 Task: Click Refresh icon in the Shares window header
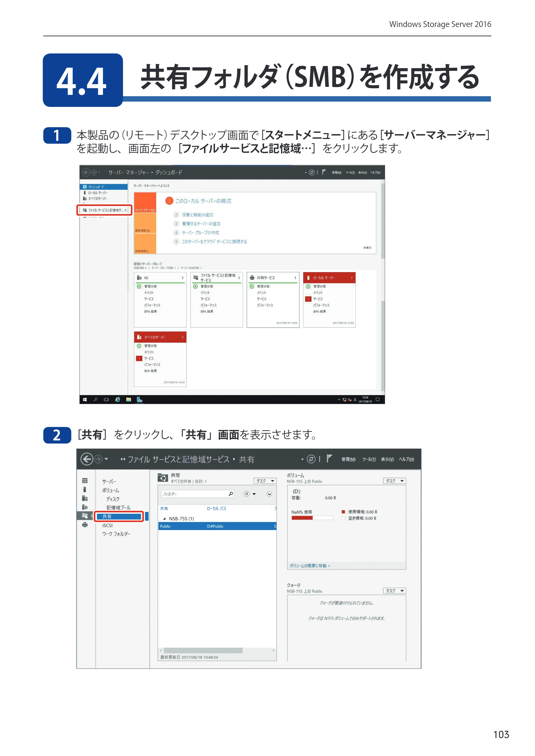[311, 459]
